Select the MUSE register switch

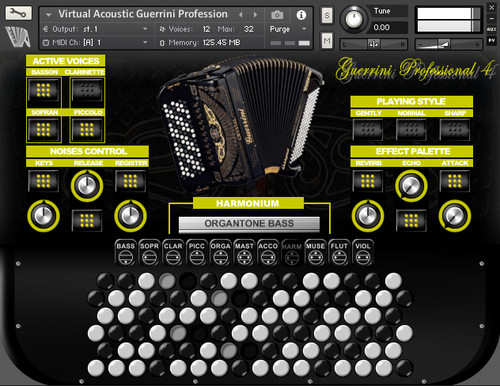coord(315,252)
